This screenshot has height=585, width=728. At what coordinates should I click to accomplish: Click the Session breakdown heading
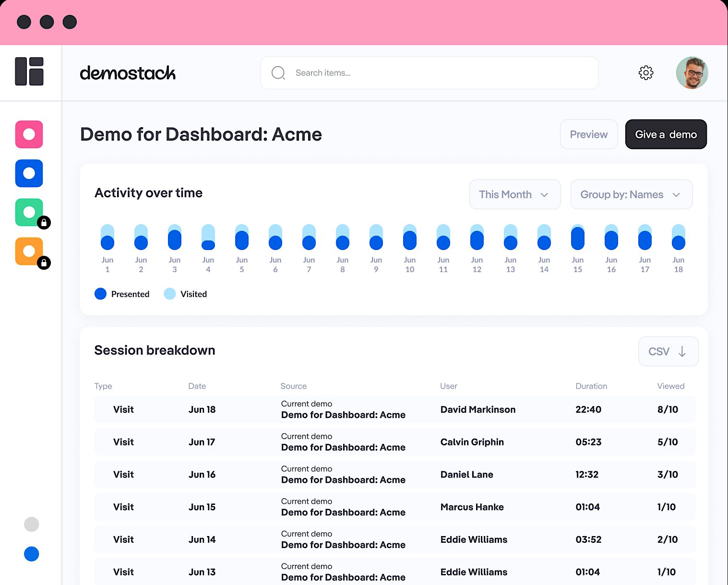pyautogui.click(x=155, y=350)
